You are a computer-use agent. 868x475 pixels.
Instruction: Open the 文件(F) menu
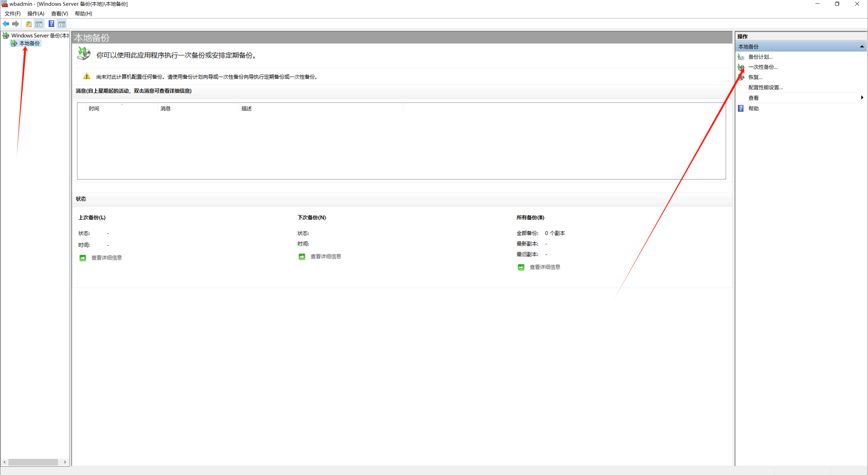click(13, 14)
